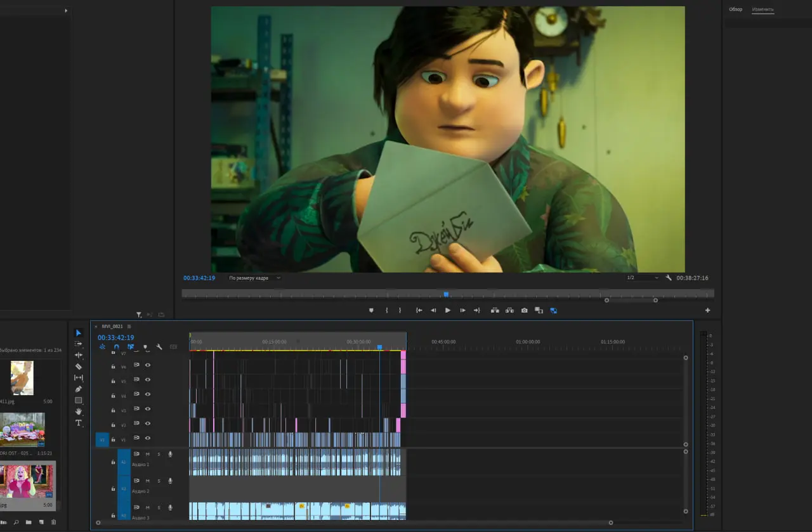Image resolution: width=812 pixels, height=532 pixels.
Task: Go to Out point in Program monitor
Action: (x=476, y=310)
